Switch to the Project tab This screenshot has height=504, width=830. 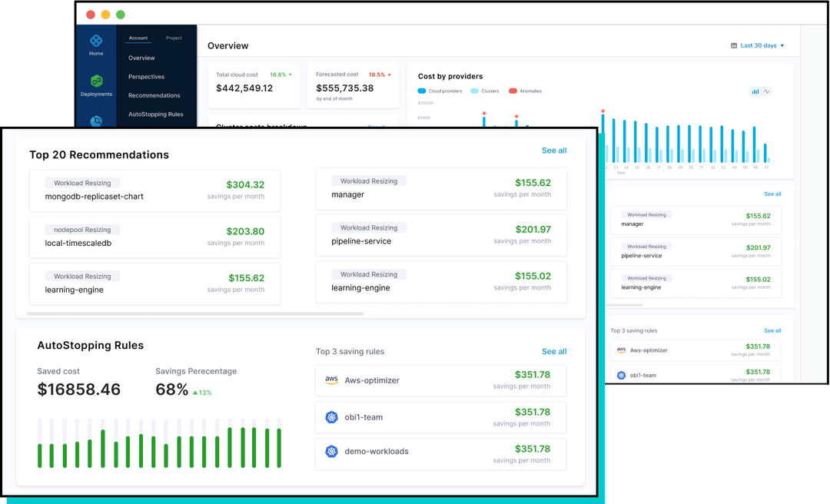174,38
